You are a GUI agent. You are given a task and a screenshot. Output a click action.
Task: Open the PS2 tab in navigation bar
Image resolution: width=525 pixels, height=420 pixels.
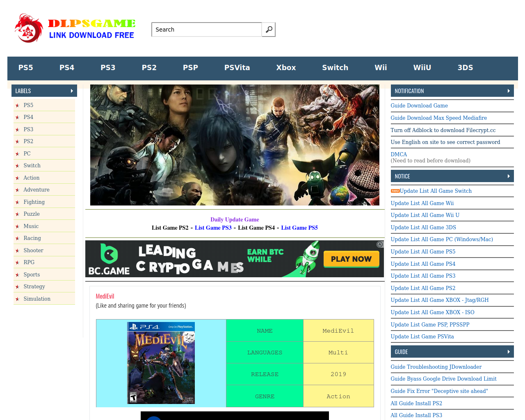click(149, 68)
